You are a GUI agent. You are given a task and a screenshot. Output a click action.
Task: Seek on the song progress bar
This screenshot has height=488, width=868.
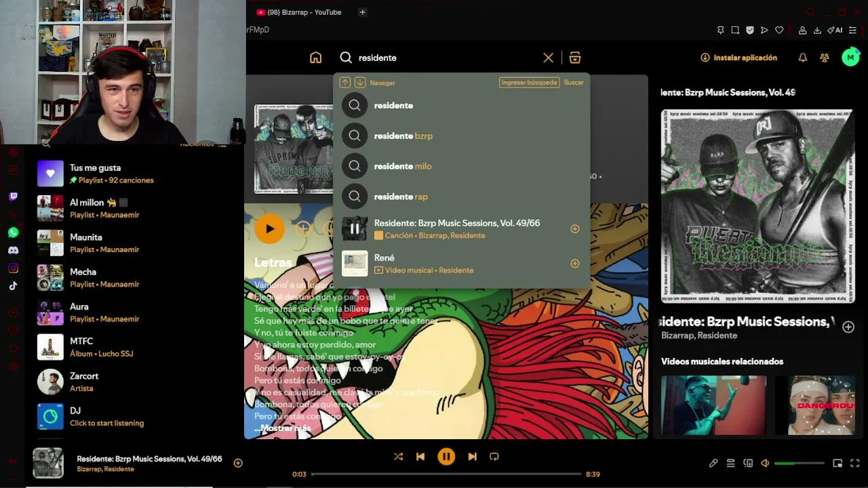pos(446,474)
